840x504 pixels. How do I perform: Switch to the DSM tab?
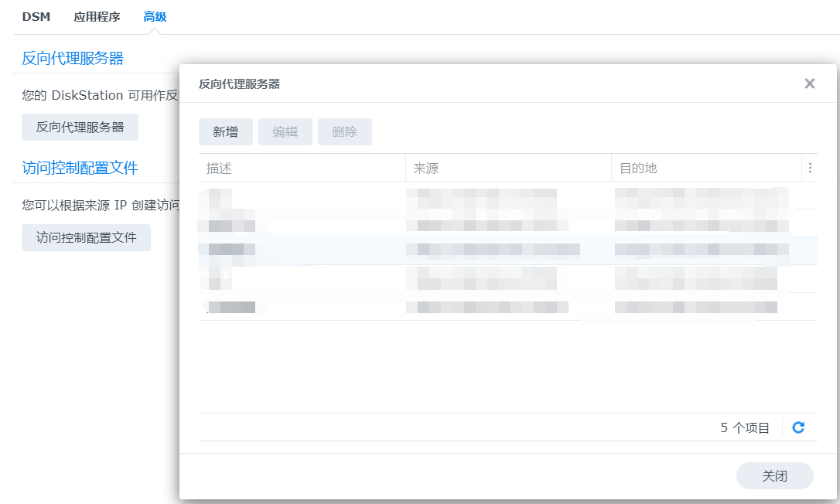click(x=36, y=17)
